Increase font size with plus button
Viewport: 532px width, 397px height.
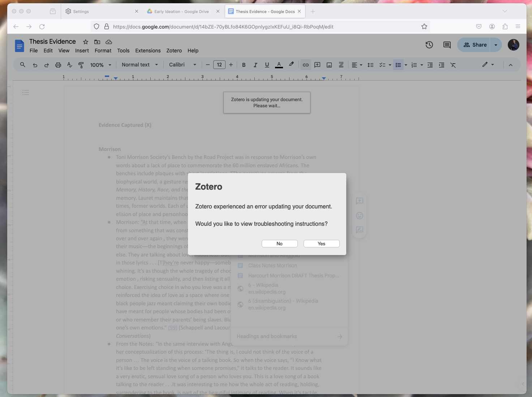pyautogui.click(x=231, y=65)
